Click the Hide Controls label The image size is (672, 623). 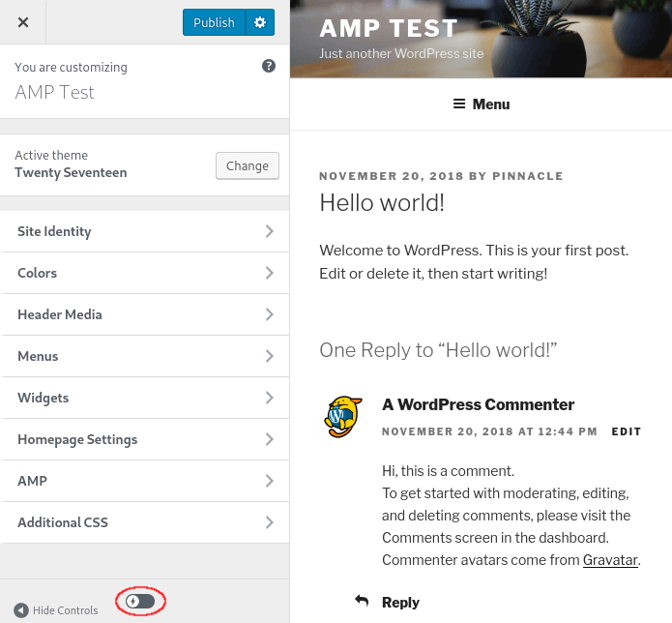pos(66,610)
